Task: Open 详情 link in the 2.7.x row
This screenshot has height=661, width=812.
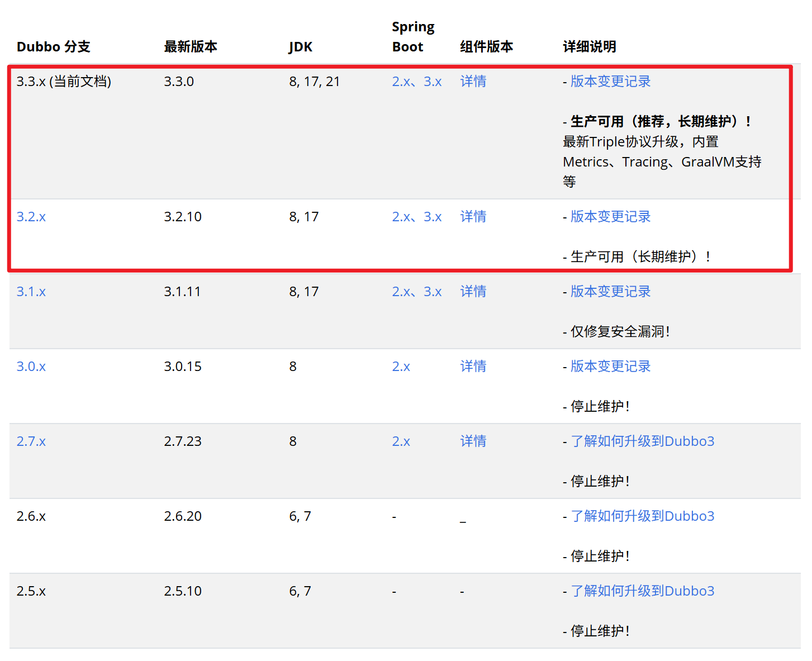Action: 473,441
